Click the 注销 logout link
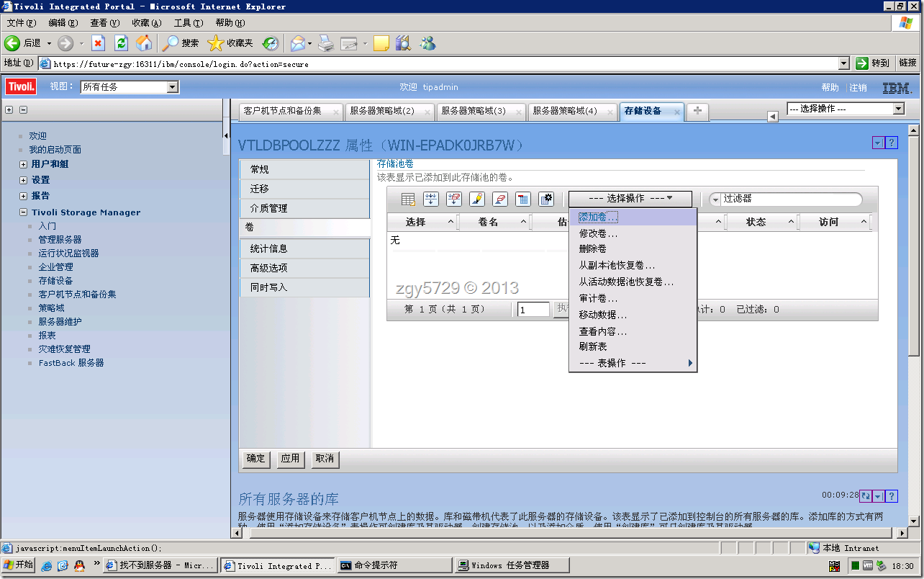This screenshot has width=924, height=579. [858, 87]
